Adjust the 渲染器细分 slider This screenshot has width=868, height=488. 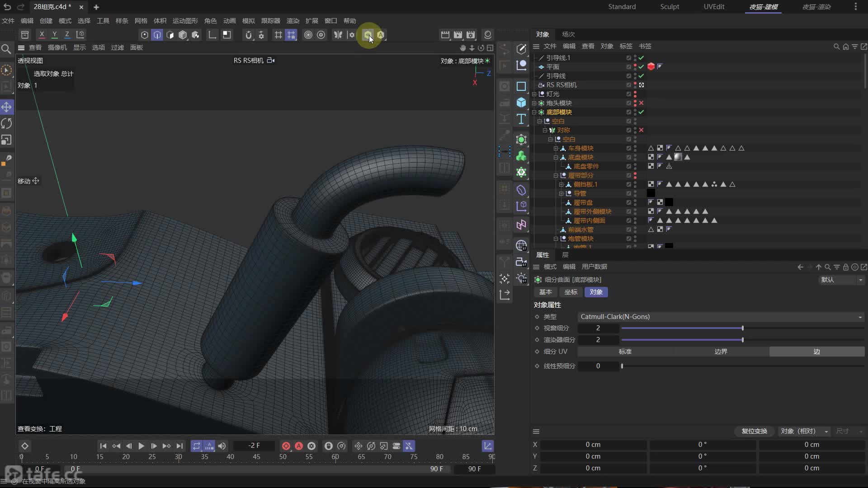(742, 340)
